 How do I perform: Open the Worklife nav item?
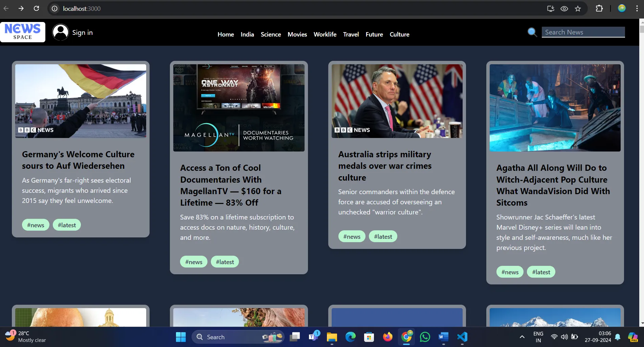325,34
